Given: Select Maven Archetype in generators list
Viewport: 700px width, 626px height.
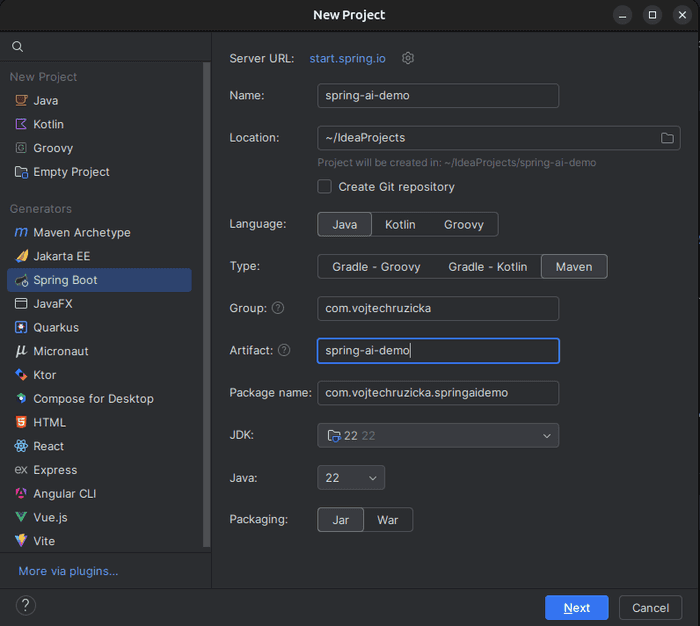Looking at the screenshot, I should pos(81,232).
